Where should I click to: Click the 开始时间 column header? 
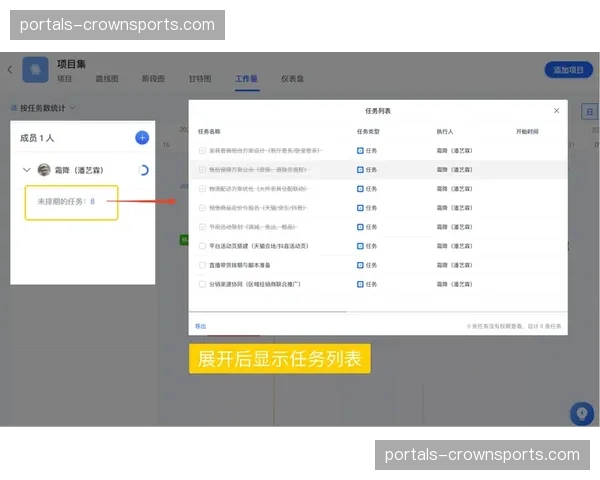pos(527,132)
